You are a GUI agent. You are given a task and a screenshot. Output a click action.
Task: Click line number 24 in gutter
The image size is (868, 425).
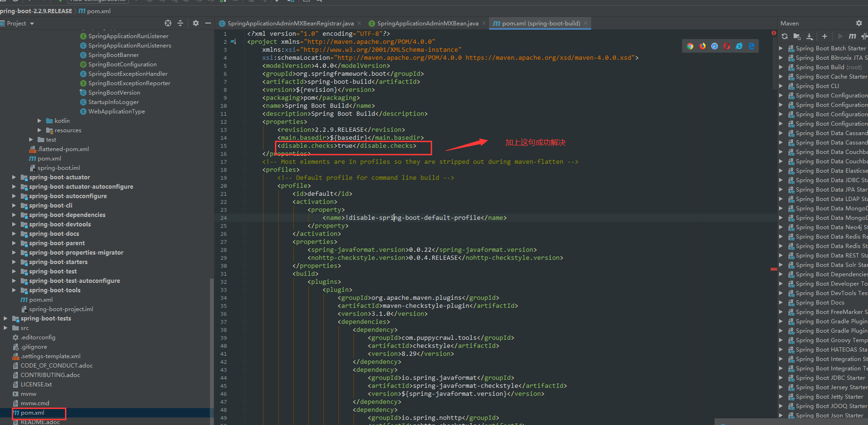pyautogui.click(x=224, y=218)
